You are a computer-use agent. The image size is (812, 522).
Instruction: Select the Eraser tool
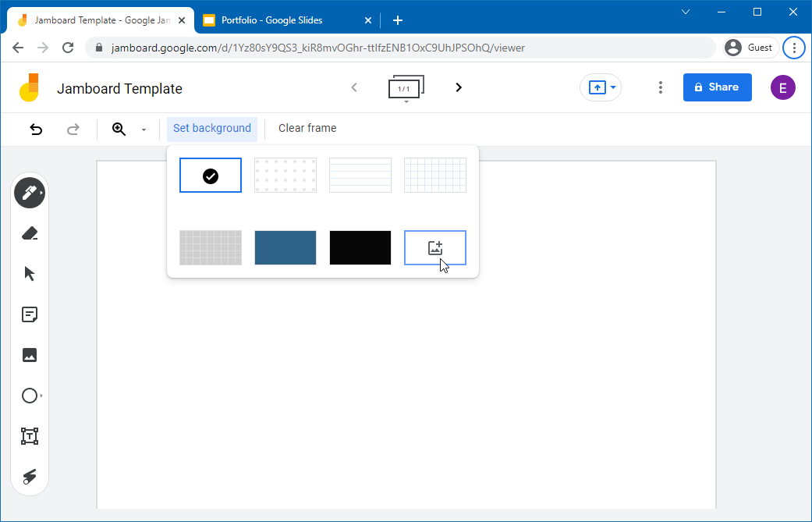tap(30, 233)
